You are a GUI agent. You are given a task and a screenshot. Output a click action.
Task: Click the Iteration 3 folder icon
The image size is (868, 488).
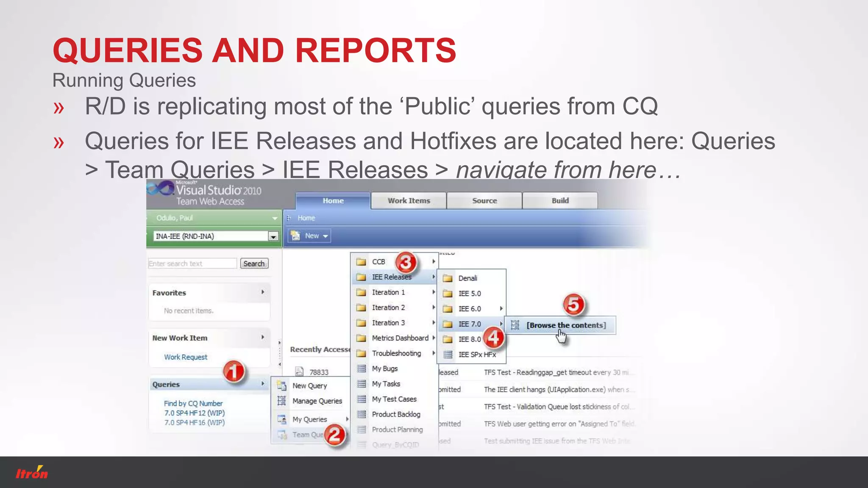click(x=361, y=323)
